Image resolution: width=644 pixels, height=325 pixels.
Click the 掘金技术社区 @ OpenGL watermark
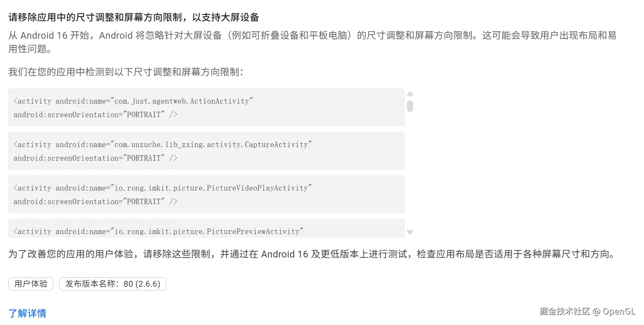pyautogui.click(x=587, y=311)
